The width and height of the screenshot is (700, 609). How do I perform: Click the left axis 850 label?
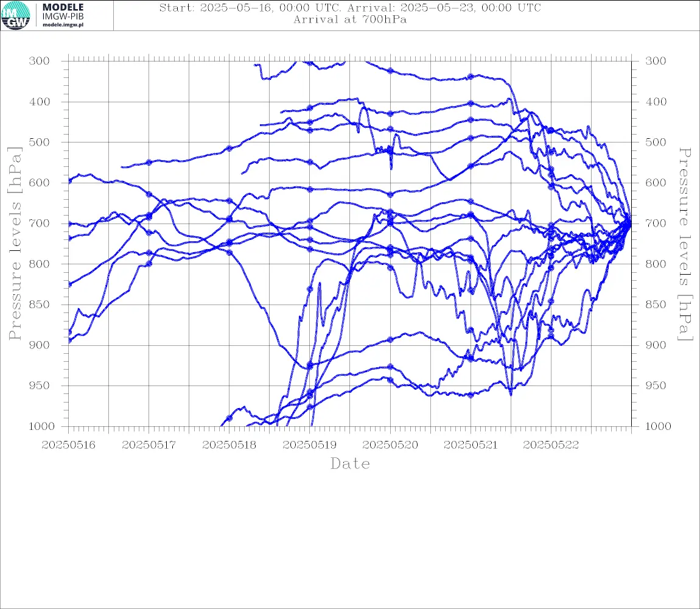coord(40,304)
